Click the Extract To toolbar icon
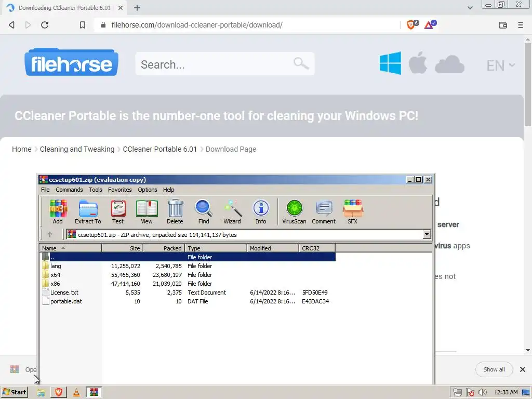The image size is (532, 399). click(88, 212)
